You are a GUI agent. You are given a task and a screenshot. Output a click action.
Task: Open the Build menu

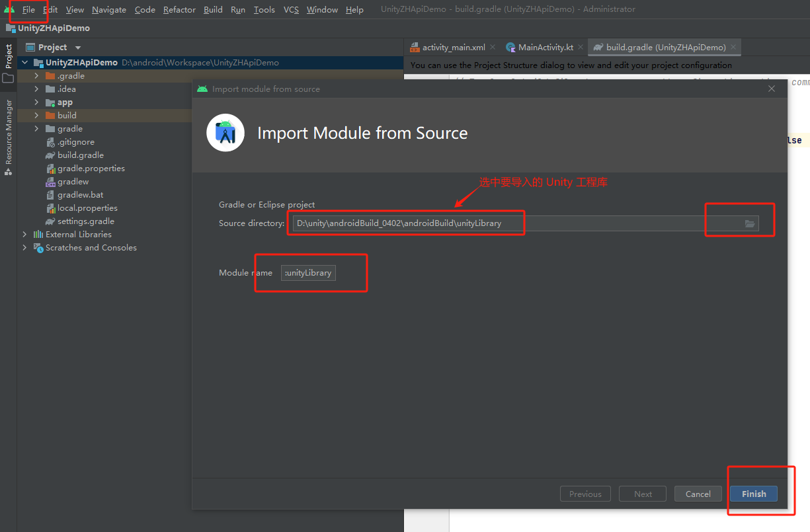213,9
